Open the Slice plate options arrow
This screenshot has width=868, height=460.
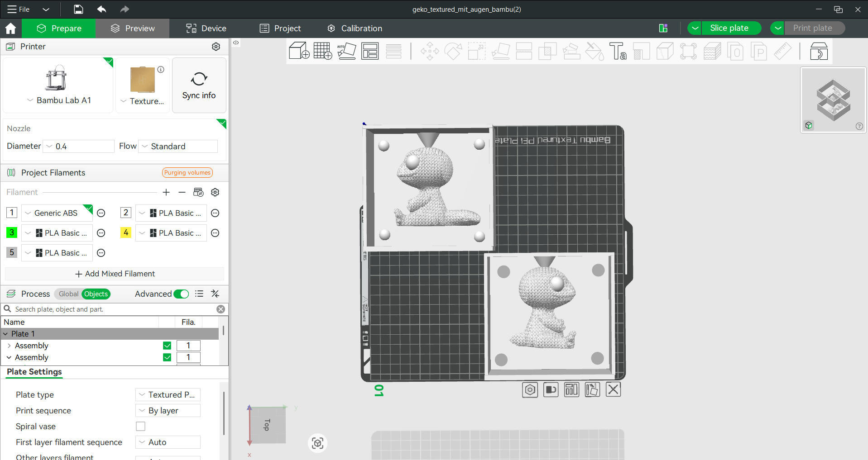[x=695, y=28]
